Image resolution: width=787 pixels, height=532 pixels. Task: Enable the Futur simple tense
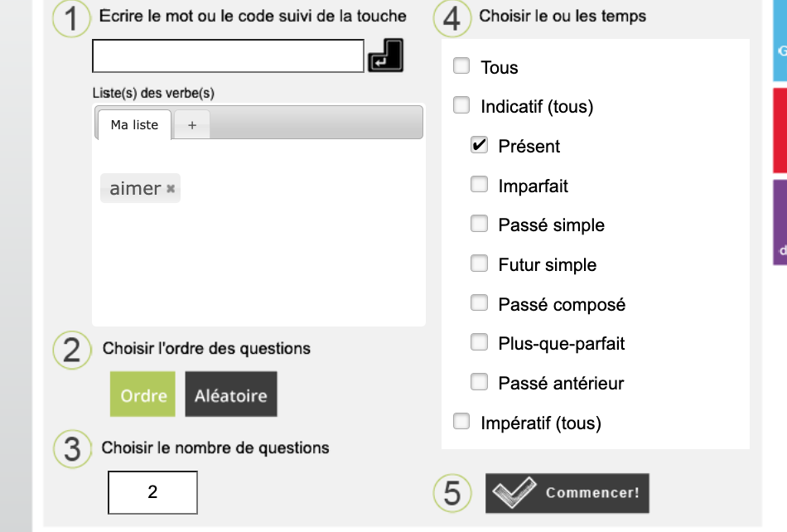(x=479, y=264)
